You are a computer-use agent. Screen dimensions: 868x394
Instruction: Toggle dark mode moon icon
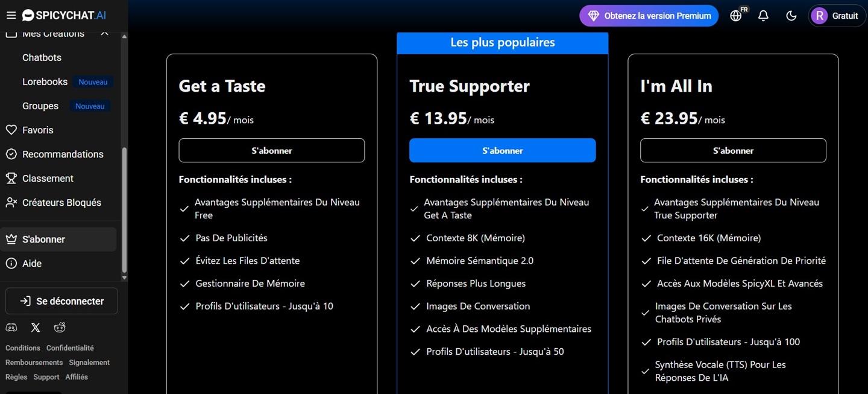791,16
